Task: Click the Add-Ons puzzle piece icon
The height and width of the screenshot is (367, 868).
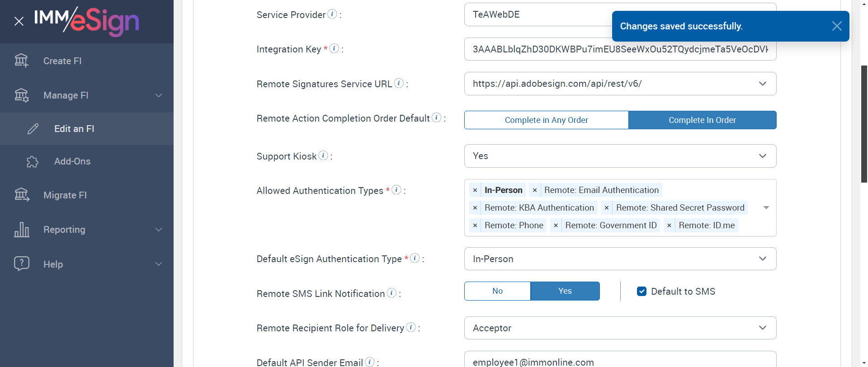Action: [x=33, y=161]
